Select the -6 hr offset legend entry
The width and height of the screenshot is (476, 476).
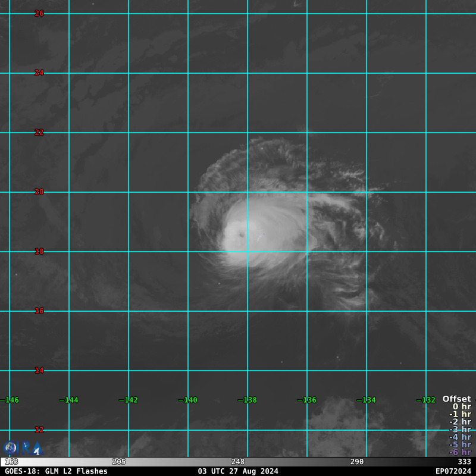pos(459,453)
